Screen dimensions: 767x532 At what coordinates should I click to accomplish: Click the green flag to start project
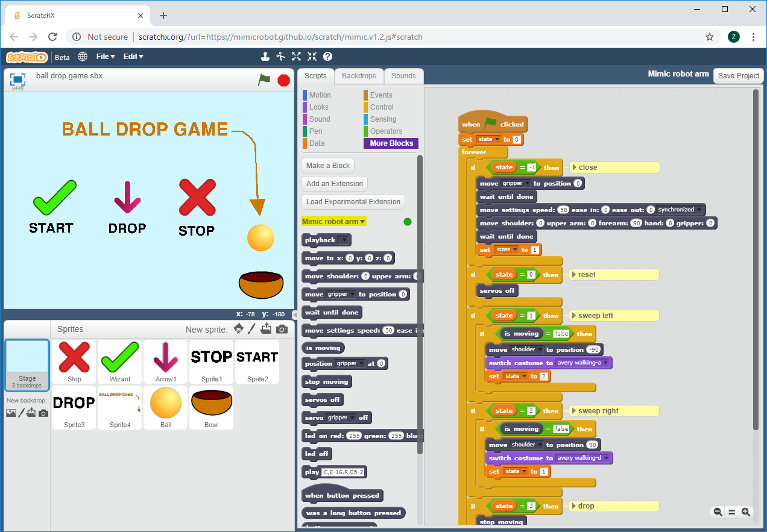coord(264,80)
